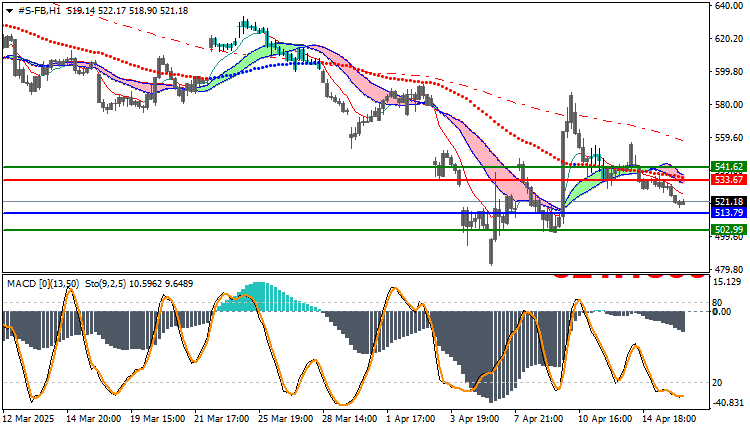Click the 80 level on stochastic scale
The width and height of the screenshot is (750, 430).
click(717, 303)
